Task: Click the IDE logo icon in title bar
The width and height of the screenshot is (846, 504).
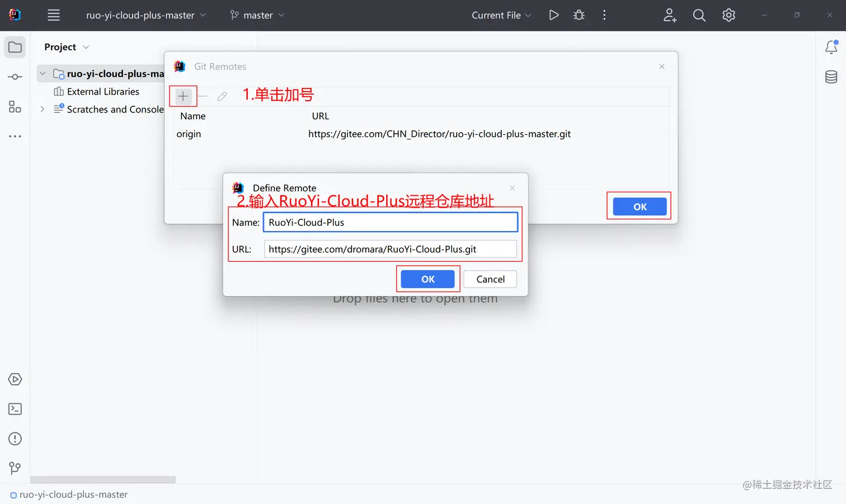Action: 15,15
